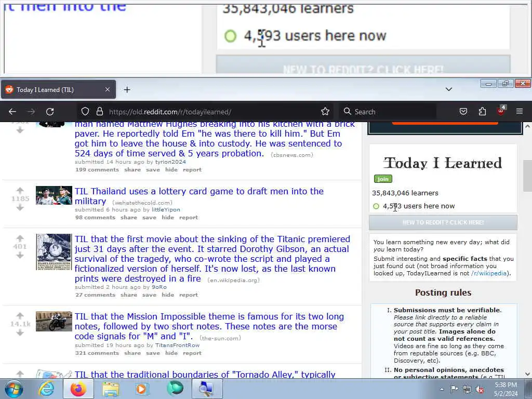Filter by en.wikipedia.org domain link
Viewport: 532px width, 399px height.
click(233, 280)
